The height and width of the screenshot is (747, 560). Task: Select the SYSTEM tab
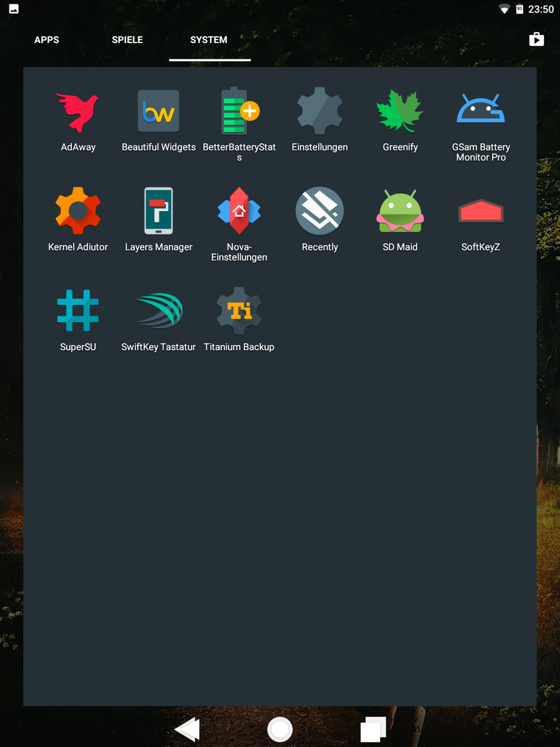[x=209, y=40]
